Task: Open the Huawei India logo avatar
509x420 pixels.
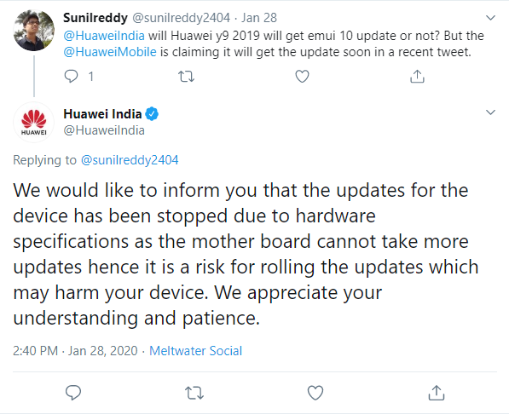Action: tap(34, 123)
